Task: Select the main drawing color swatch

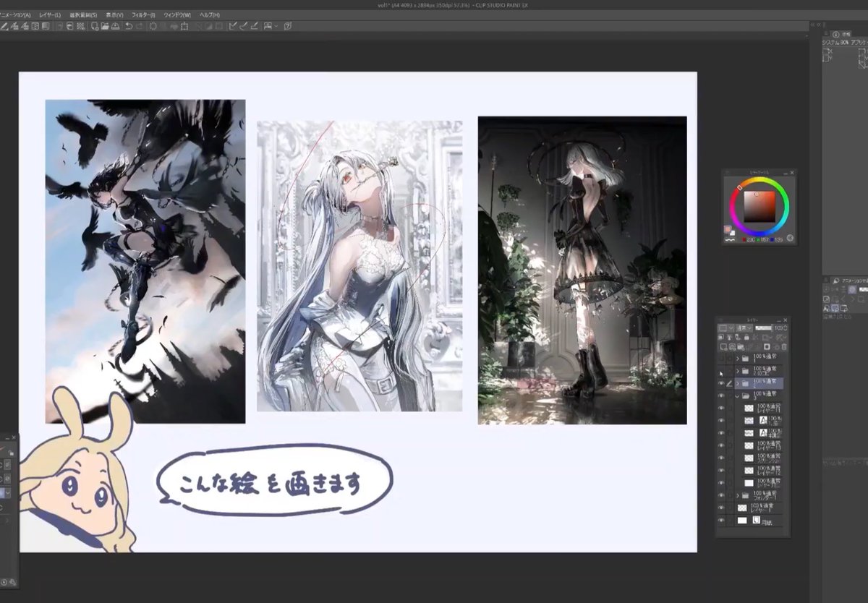Action: click(x=727, y=229)
